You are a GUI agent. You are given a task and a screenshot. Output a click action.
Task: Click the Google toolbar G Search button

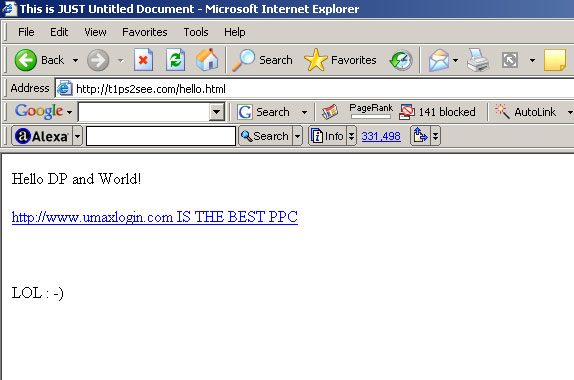click(x=263, y=112)
